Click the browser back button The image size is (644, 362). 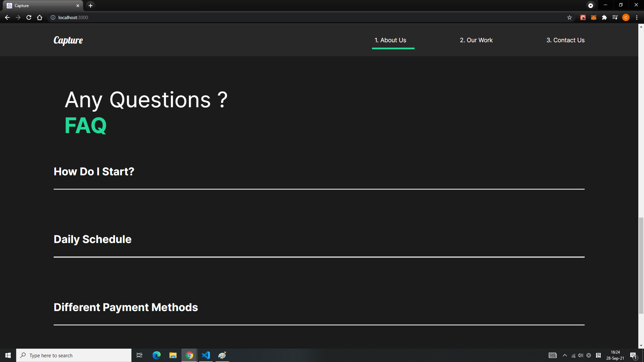point(7,17)
